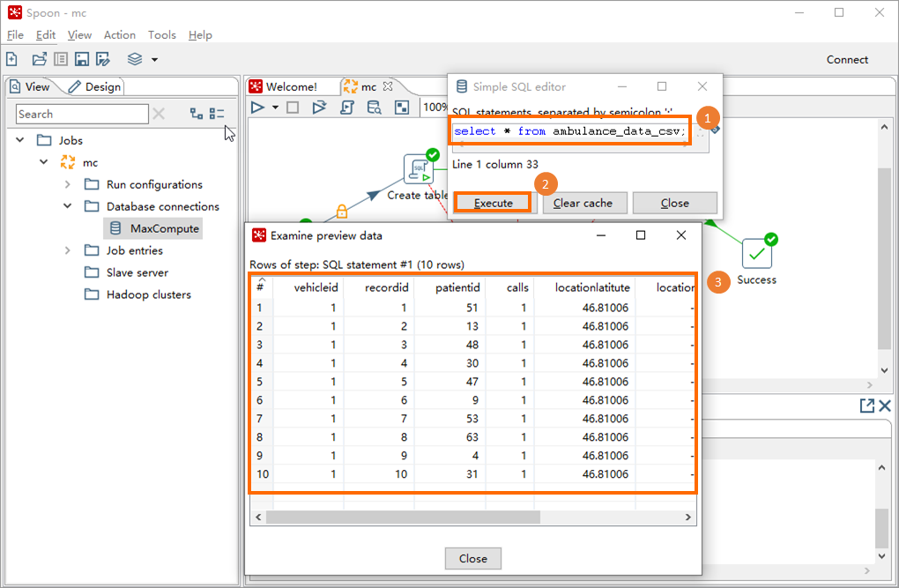Viewport: 899px width, 588px height.
Task: Expand the Run configurations node
Action: [68, 184]
